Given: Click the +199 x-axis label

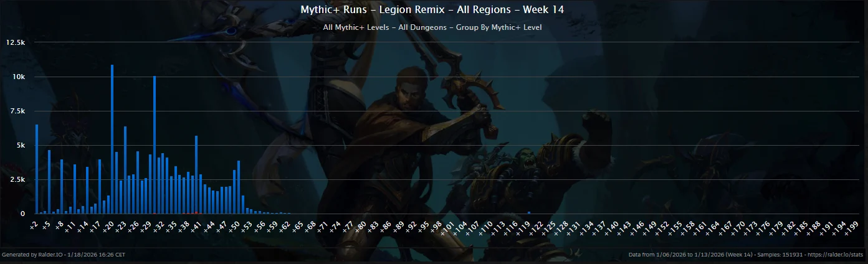Looking at the screenshot, I should [x=850, y=227].
